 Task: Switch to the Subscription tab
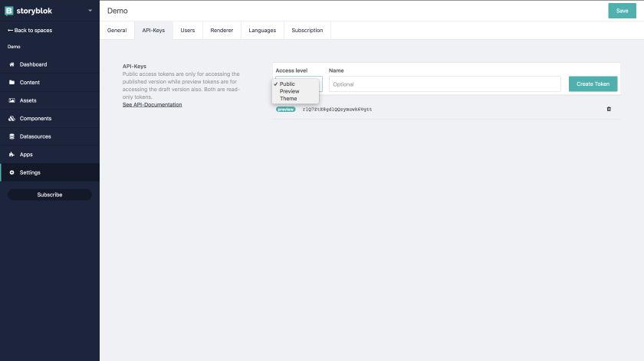pyautogui.click(x=307, y=31)
